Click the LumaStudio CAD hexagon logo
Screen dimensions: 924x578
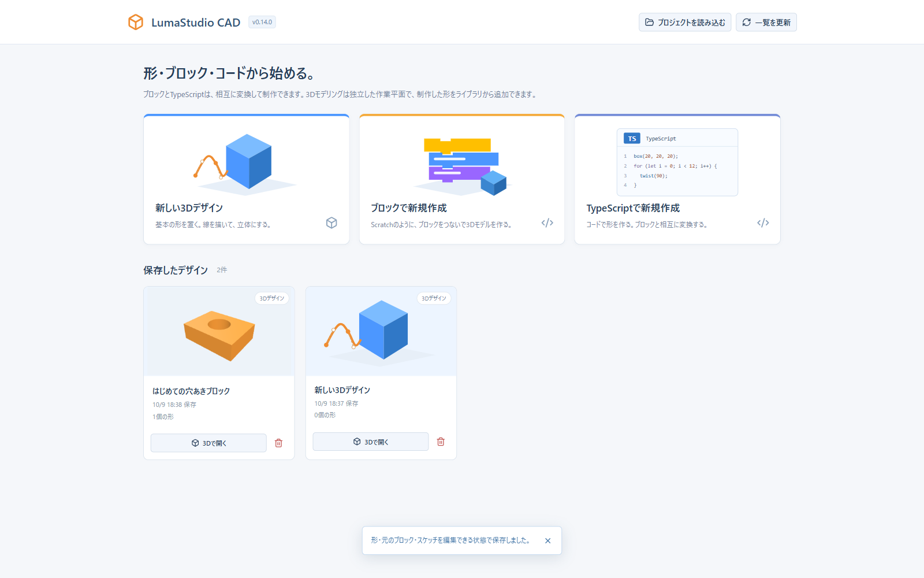point(136,22)
